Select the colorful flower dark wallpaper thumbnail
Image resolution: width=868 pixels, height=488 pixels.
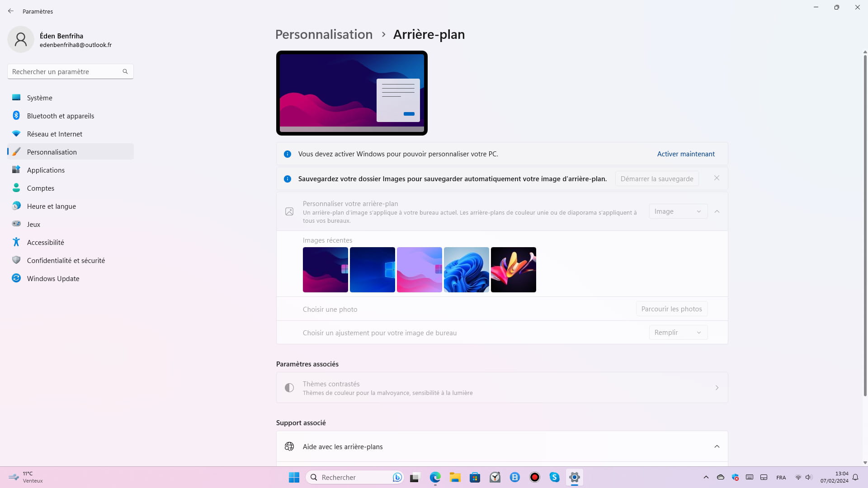click(x=514, y=270)
